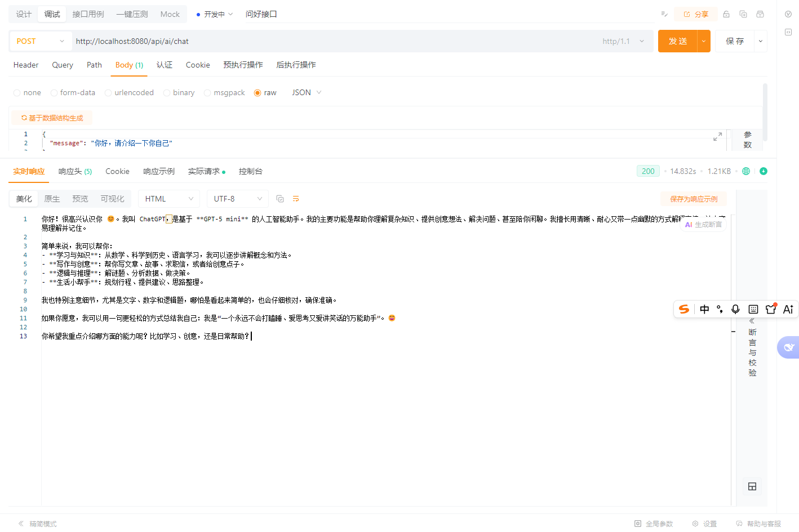Toggle punctuation mode in IME bar

click(x=720, y=309)
